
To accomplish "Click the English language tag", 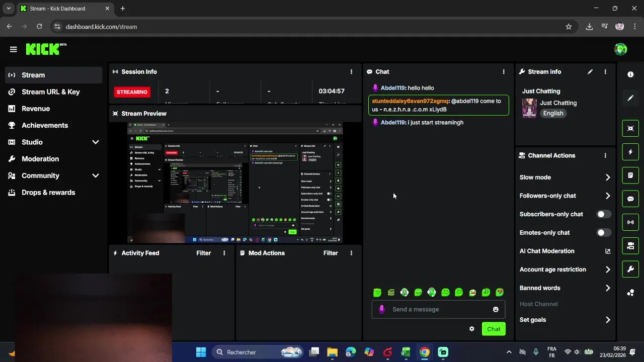I will click(x=553, y=113).
